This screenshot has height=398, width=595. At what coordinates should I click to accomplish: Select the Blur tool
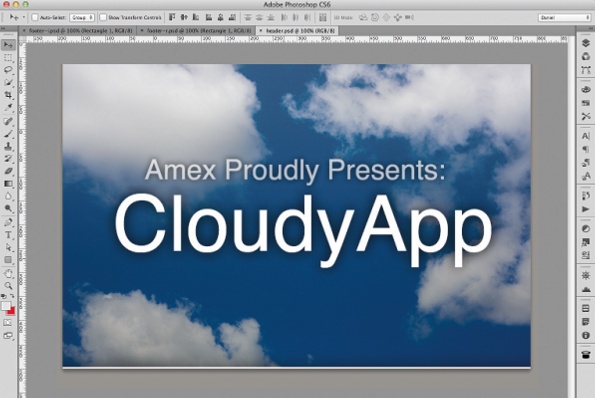[8, 196]
